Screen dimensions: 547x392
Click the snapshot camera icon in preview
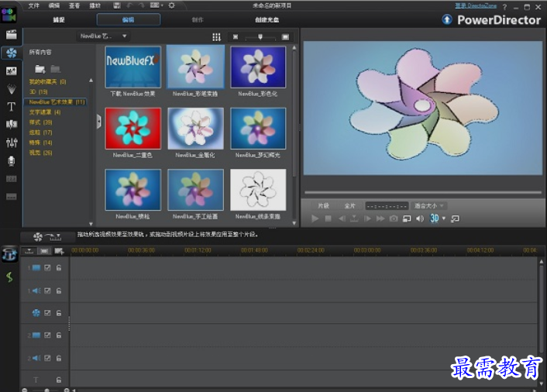pyautogui.click(x=394, y=218)
